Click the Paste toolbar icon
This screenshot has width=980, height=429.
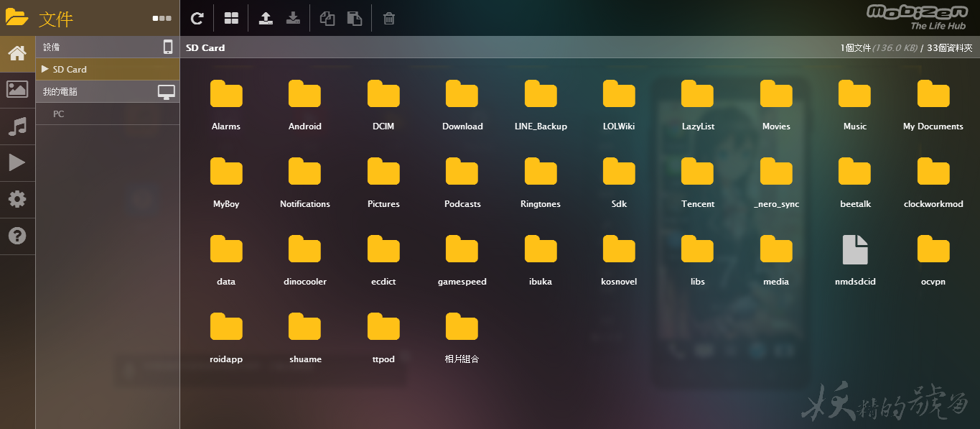(x=355, y=18)
